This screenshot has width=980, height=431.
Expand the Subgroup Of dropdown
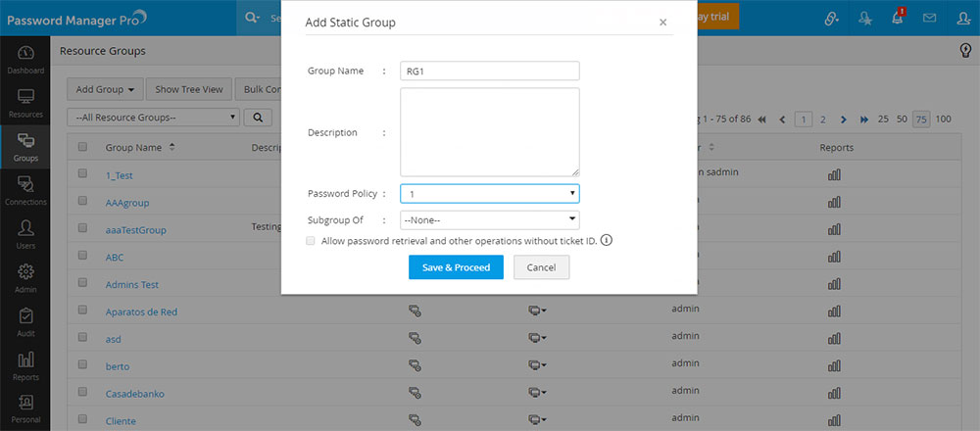coord(490,220)
